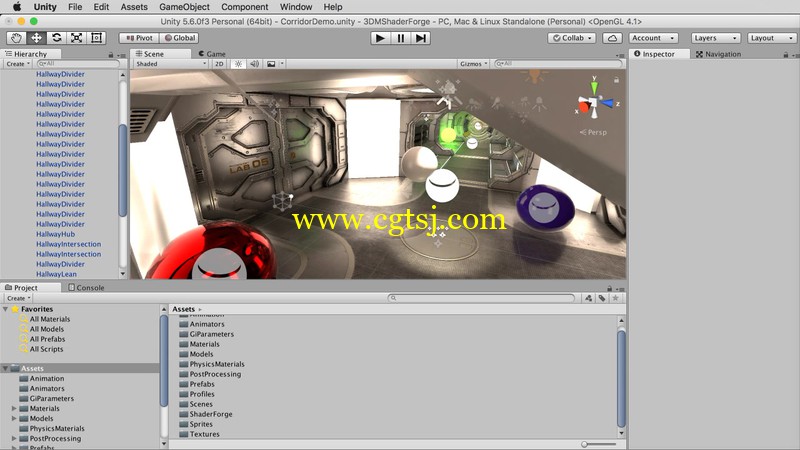
Task: Switch to the Console tab
Action: tap(86, 287)
